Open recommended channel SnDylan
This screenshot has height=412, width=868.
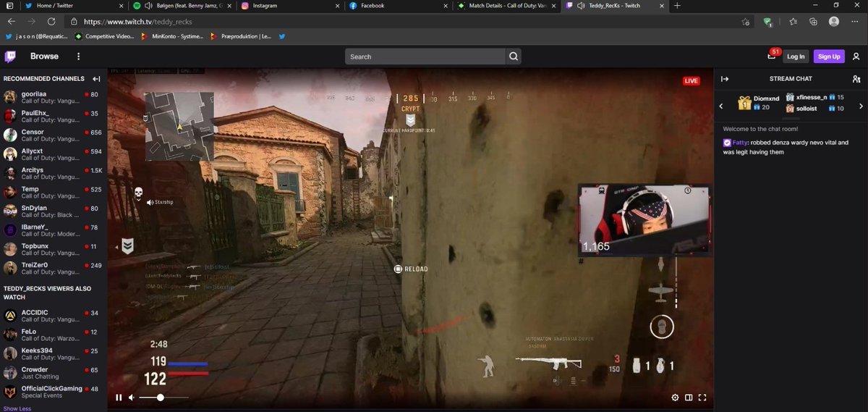[x=52, y=212]
